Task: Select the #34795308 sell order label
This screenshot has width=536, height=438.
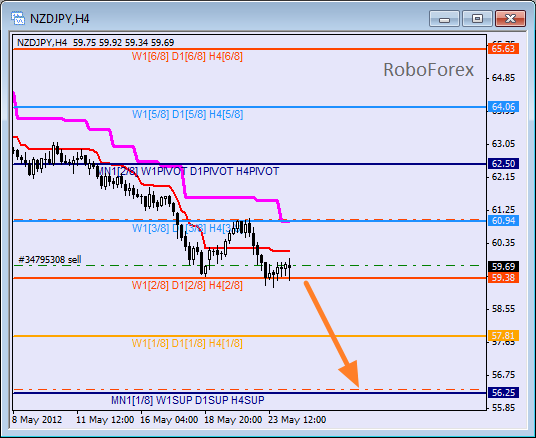Action: point(50,260)
